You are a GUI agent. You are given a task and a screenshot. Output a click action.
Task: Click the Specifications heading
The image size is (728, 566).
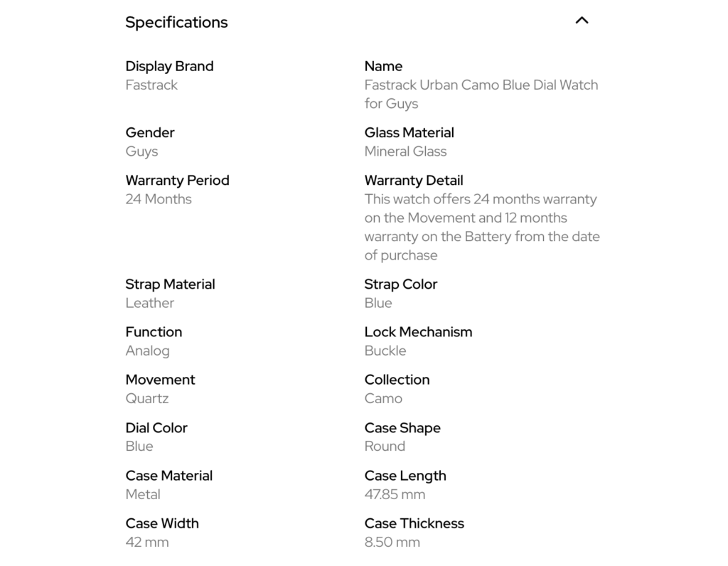click(x=176, y=22)
